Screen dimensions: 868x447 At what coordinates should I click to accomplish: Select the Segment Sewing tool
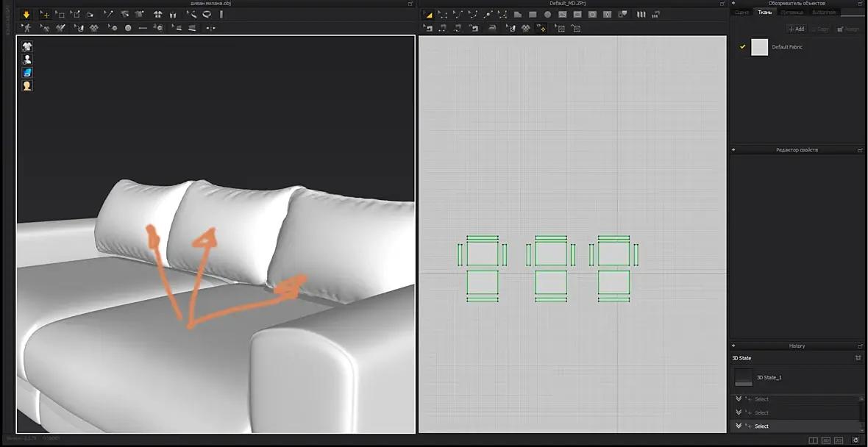click(443, 28)
